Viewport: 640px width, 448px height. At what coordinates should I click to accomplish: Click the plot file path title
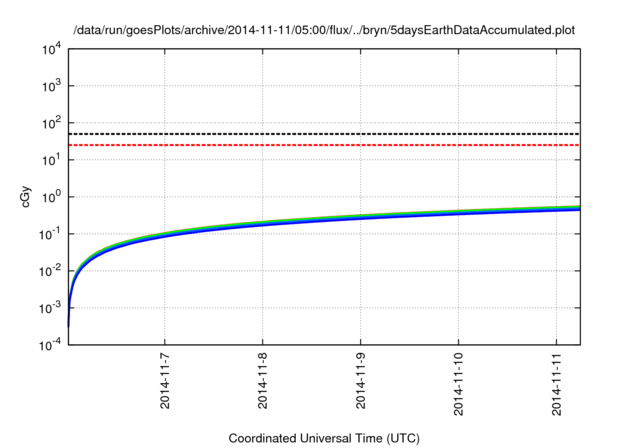(x=324, y=30)
